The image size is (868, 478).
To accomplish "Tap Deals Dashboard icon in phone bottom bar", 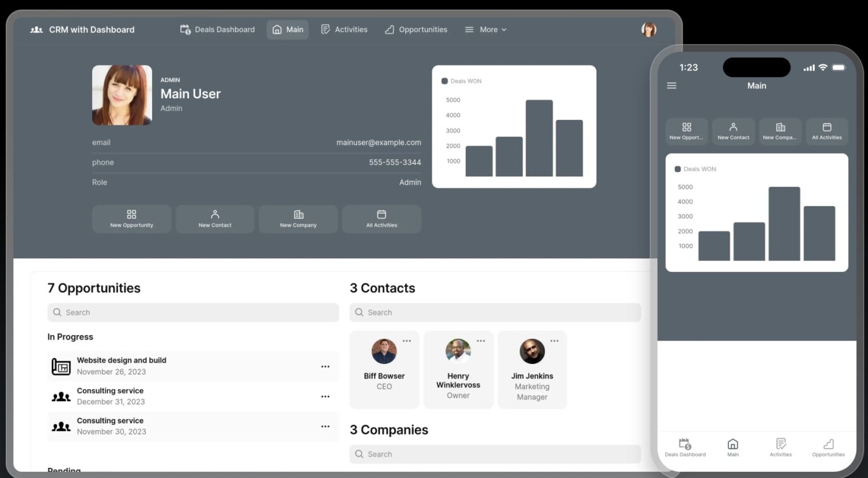I will pyautogui.click(x=685, y=445).
